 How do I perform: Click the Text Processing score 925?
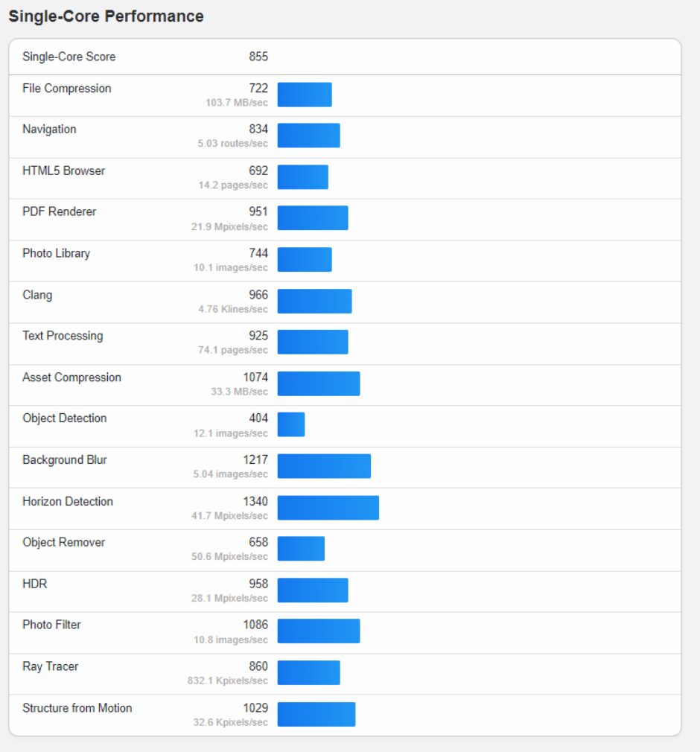click(258, 336)
